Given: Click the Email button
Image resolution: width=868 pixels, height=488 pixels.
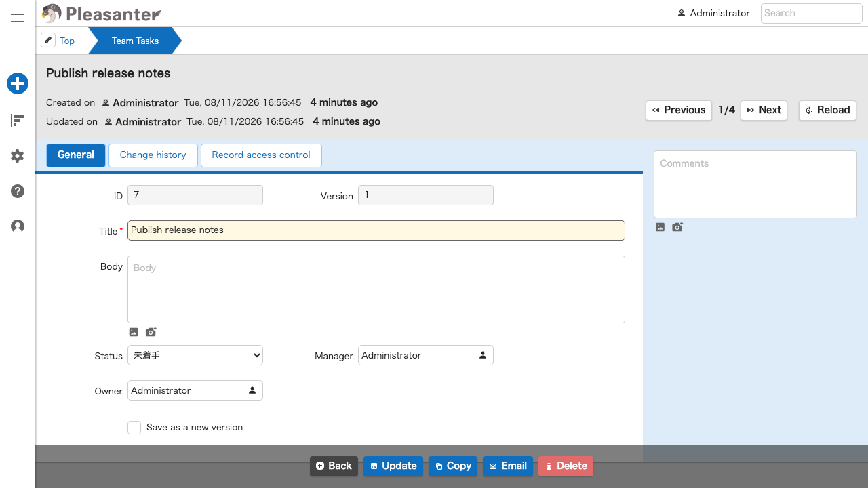Looking at the screenshot, I should pos(508,466).
